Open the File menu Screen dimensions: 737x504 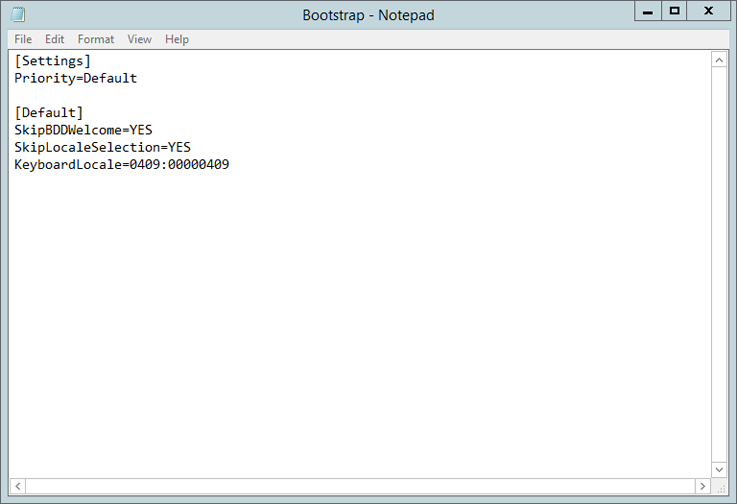coord(23,39)
